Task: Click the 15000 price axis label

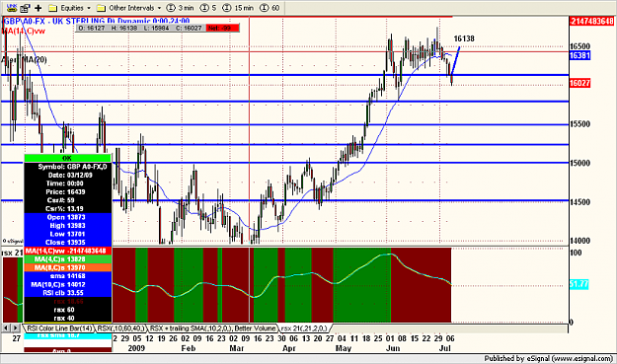Action: point(580,163)
